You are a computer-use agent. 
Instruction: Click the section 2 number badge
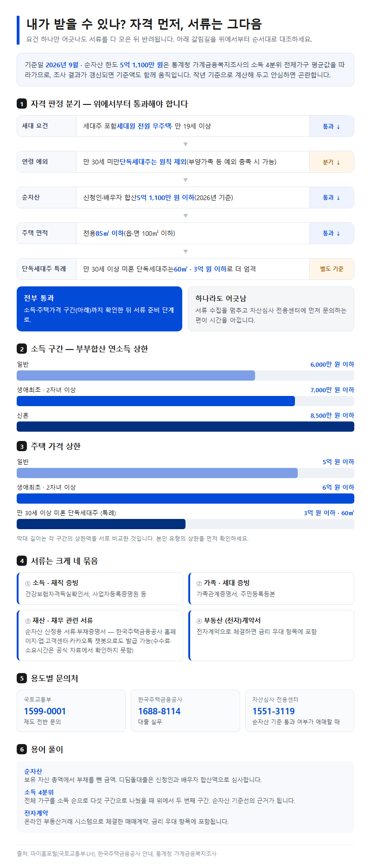[22, 349]
